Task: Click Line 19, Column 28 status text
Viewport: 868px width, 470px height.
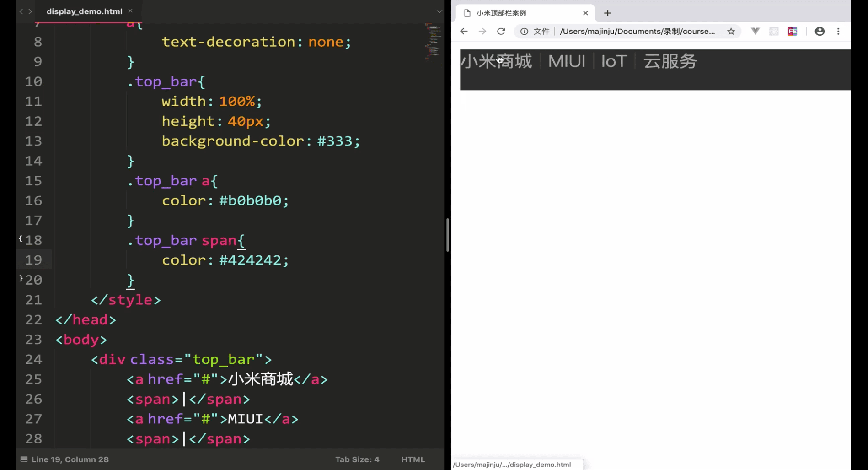Action: [70, 459]
